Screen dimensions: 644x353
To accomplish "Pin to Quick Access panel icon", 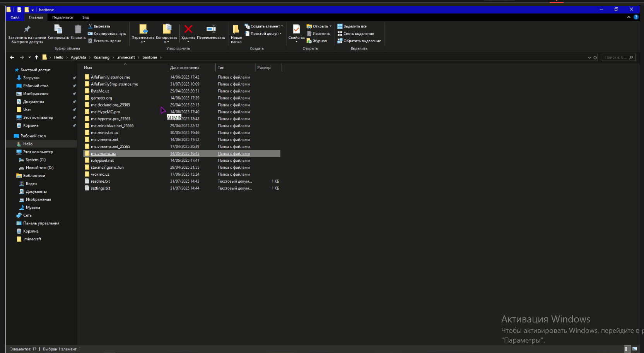I will pos(27,29).
